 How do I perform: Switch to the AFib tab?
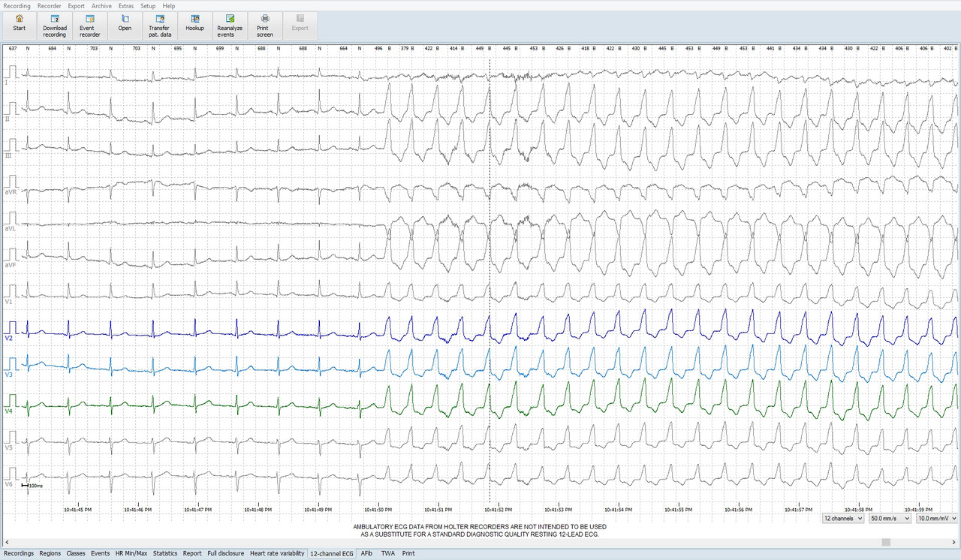click(366, 553)
